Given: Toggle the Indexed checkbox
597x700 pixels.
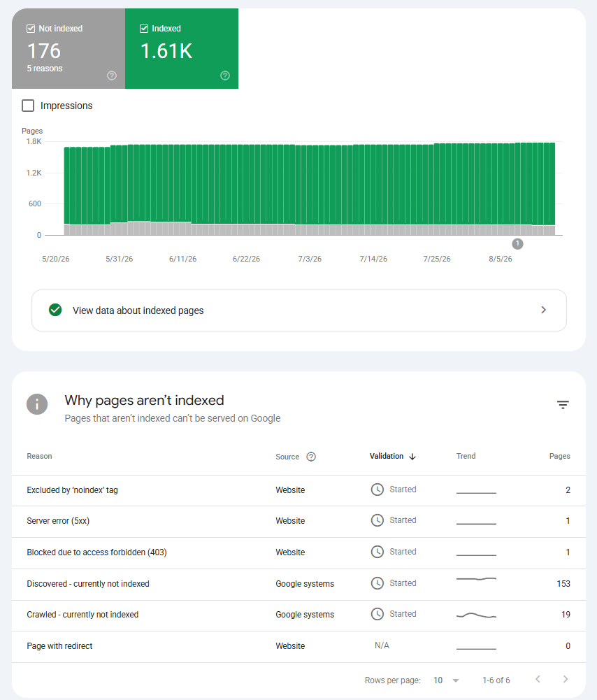Looking at the screenshot, I should click(144, 29).
